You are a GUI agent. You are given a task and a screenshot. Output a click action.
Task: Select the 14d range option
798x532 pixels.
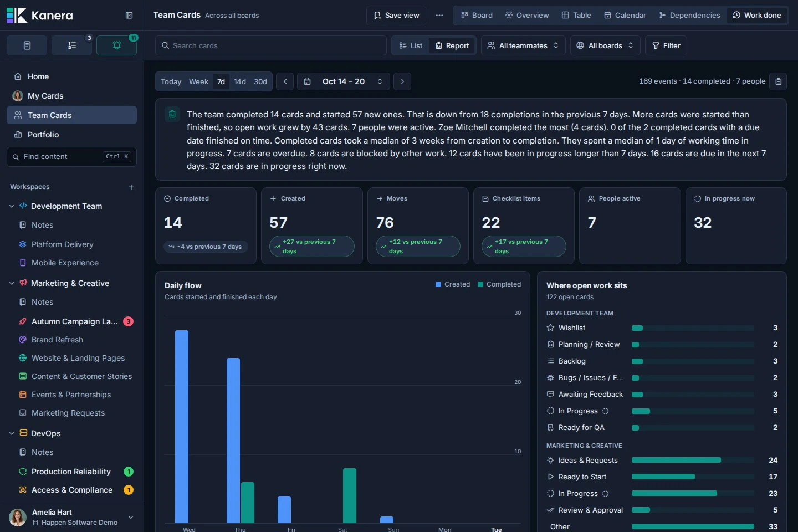(x=240, y=81)
